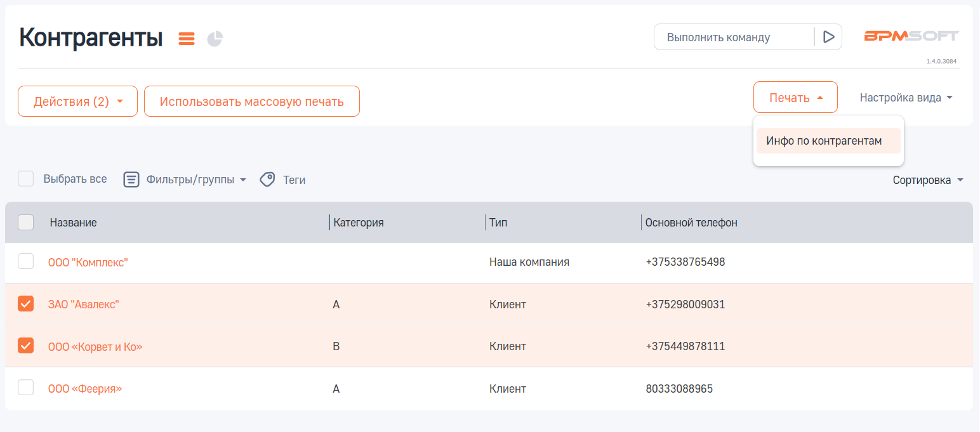Open the ООО "Комплекс" account link

(x=88, y=262)
